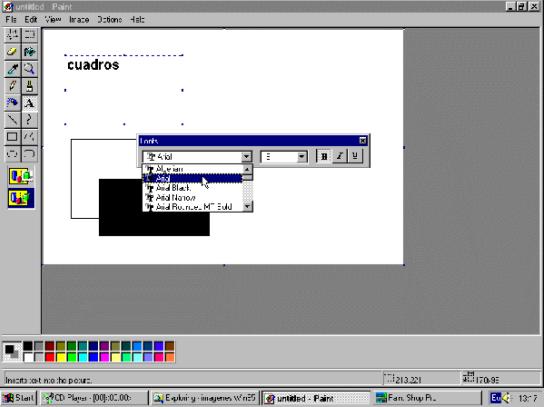Choose the Magnifier tool
The height and width of the screenshot is (407, 544).
[x=29, y=69]
